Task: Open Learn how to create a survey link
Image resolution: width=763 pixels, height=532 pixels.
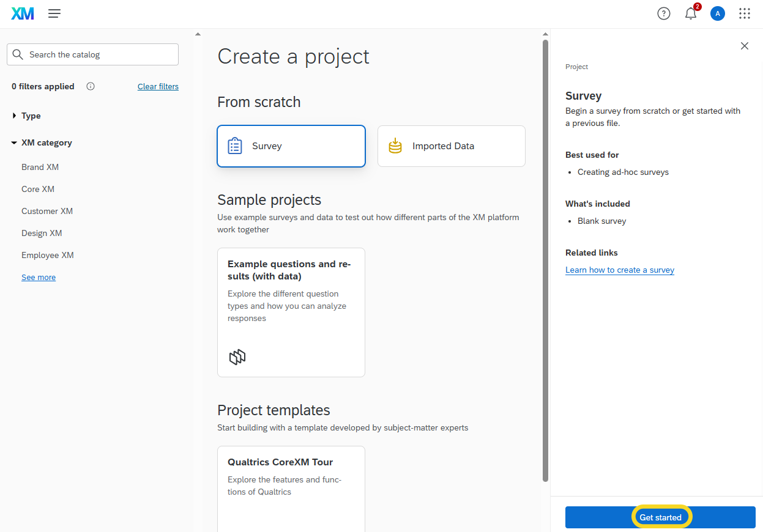Action: (x=620, y=270)
